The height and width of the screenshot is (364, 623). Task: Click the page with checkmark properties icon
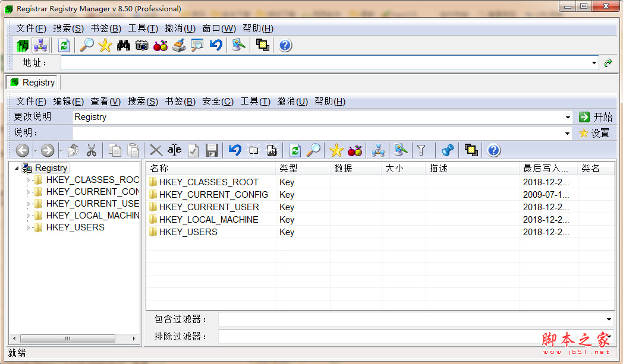[193, 150]
